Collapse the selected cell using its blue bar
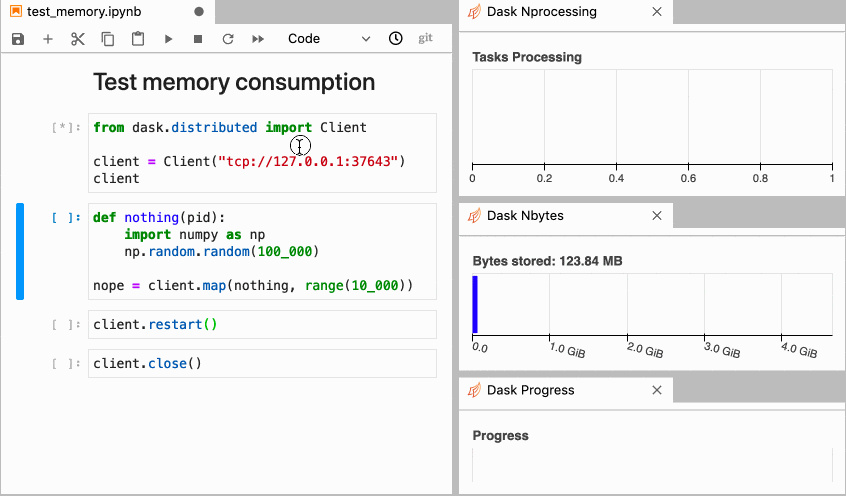 tap(20, 251)
